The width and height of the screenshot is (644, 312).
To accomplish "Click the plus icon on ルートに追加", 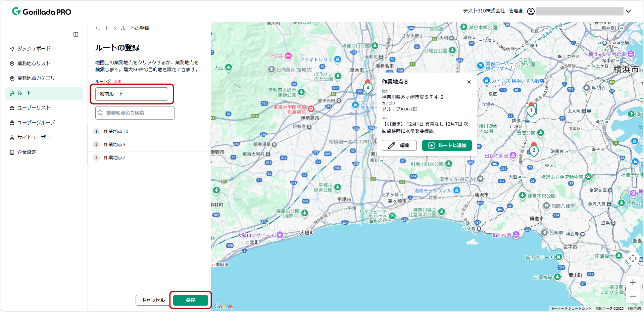I will tap(432, 145).
